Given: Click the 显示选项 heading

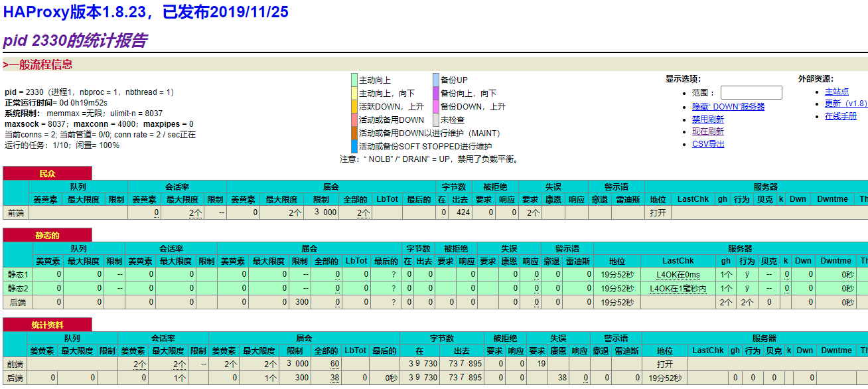Looking at the screenshot, I should pyautogui.click(x=683, y=79).
